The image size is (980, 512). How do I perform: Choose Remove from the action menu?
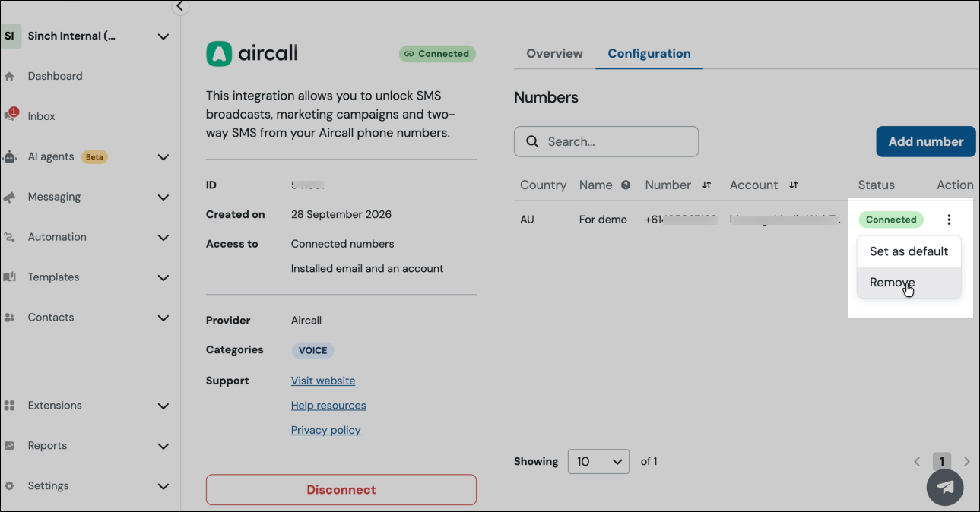click(x=909, y=283)
